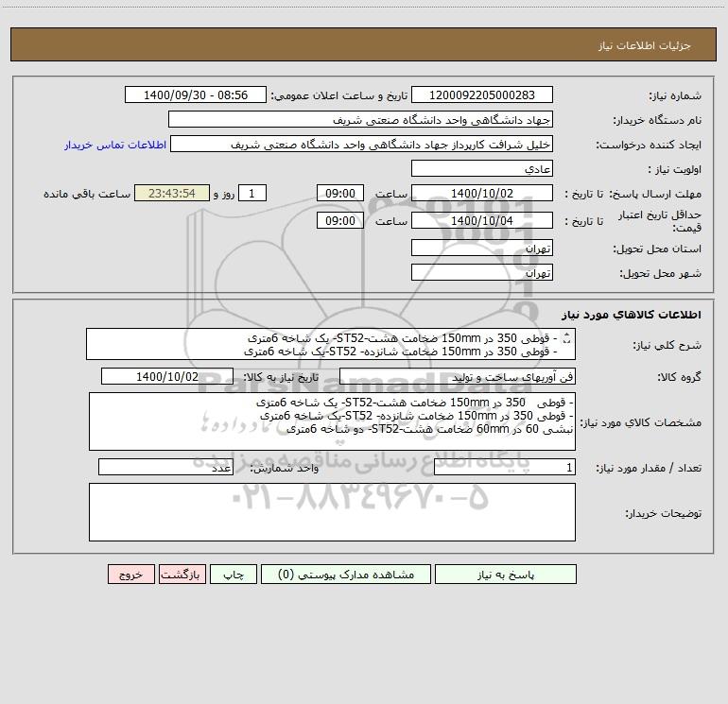
Task: Click the 'شماره نیاز:' label
Action: pos(675,96)
